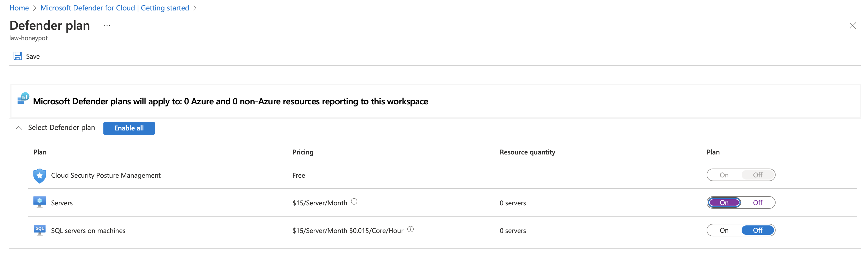Switch Servers plan to Off

pyautogui.click(x=758, y=203)
